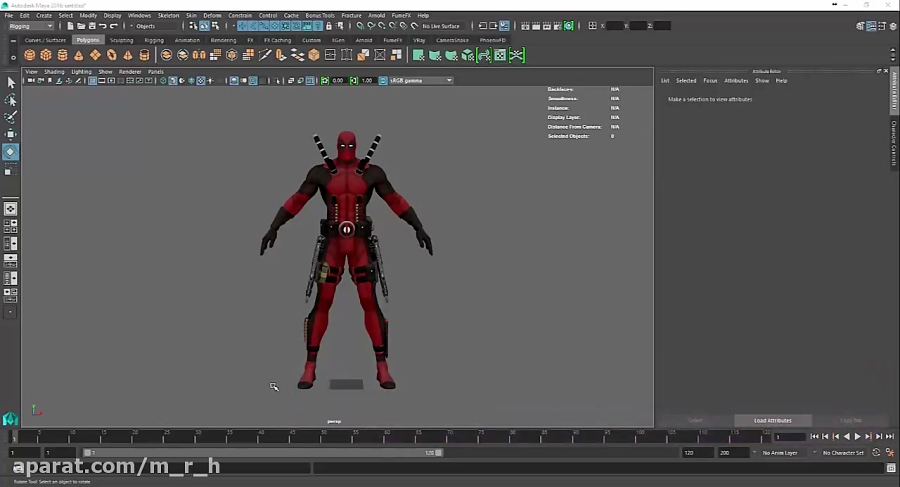Screen dimensions: 900x487
Task: Create a polygon pyramid from the shelf
Action: pyautogui.click(x=128, y=55)
